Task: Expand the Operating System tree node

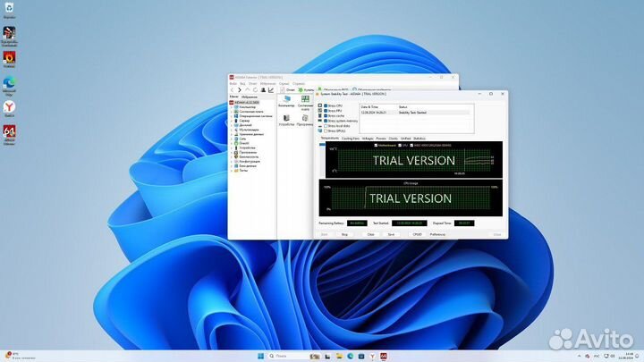Action: [x=232, y=116]
